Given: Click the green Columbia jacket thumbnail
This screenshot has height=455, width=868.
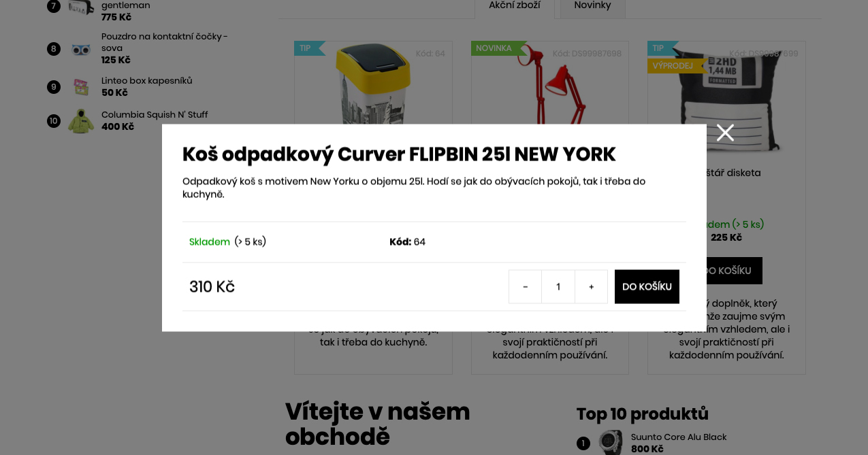Looking at the screenshot, I should click(81, 121).
